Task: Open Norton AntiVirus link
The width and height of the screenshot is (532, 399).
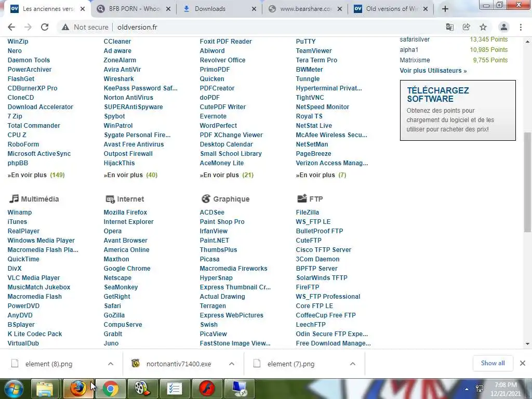Action: [128, 97]
